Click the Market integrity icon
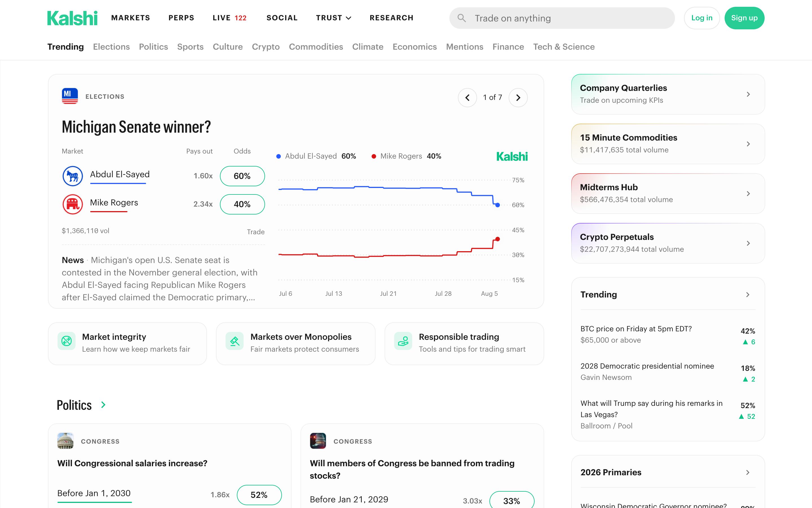Viewport: 812px width, 508px height. (x=67, y=341)
